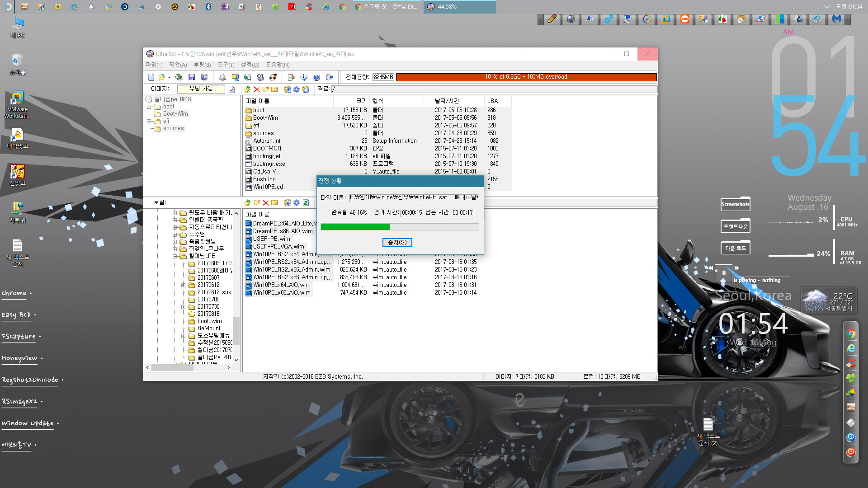
Task: Click the 8245MB total size field
Action: (x=383, y=77)
